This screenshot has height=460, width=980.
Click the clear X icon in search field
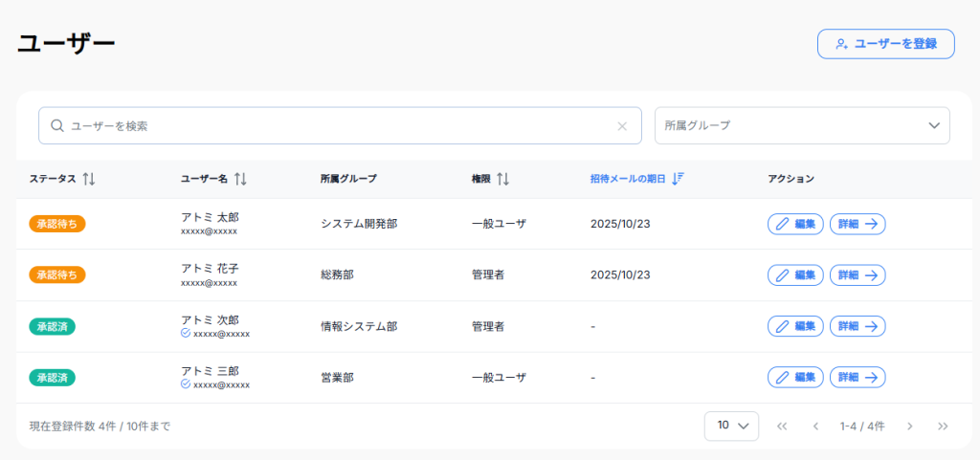(x=622, y=126)
